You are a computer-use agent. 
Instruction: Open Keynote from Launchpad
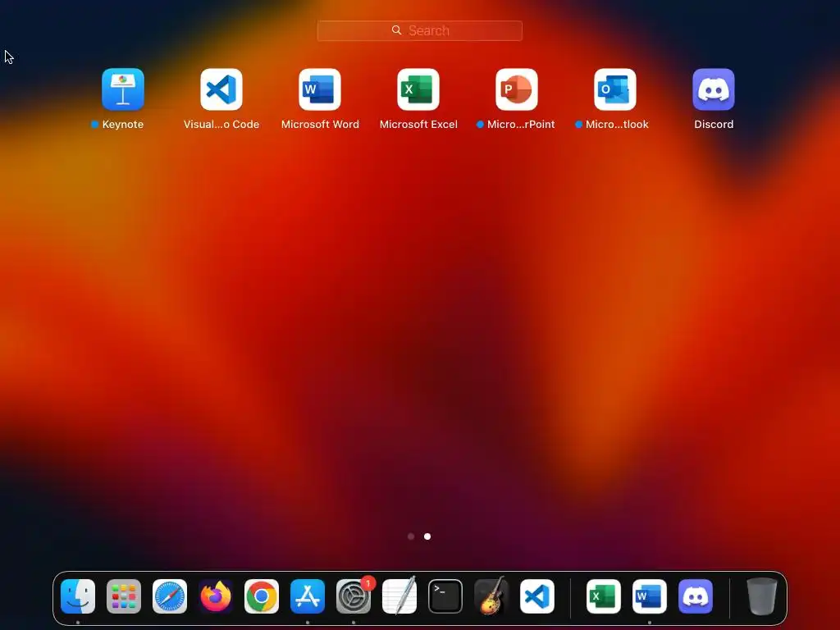click(x=123, y=89)
